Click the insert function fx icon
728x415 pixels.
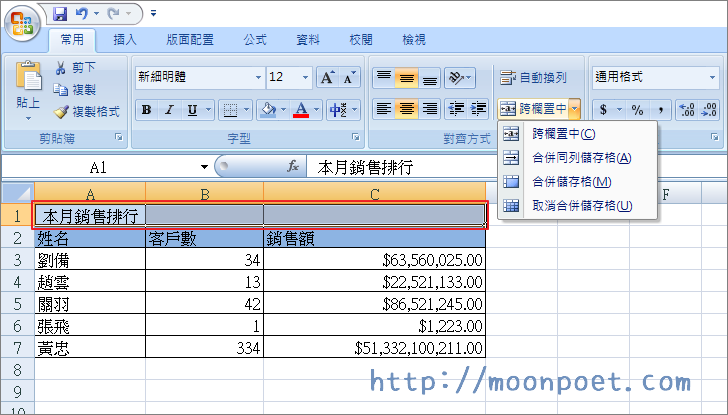coord(293,167)
